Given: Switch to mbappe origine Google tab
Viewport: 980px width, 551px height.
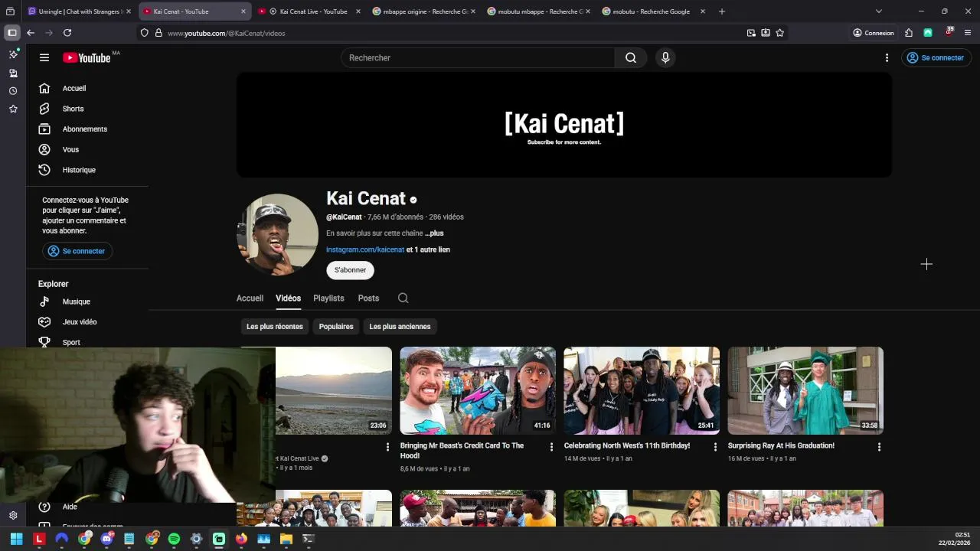Looking at the screenshot, I should coord(423,11).
